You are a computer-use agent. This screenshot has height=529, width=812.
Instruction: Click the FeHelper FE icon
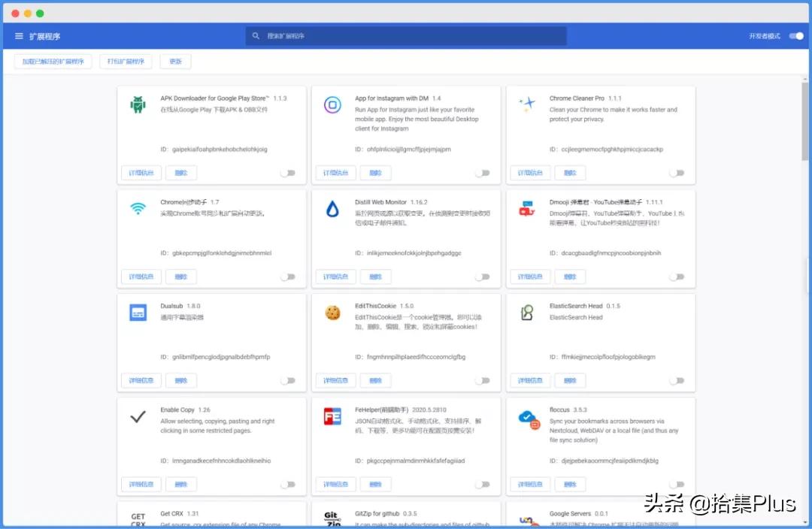(x=332, y=417)
